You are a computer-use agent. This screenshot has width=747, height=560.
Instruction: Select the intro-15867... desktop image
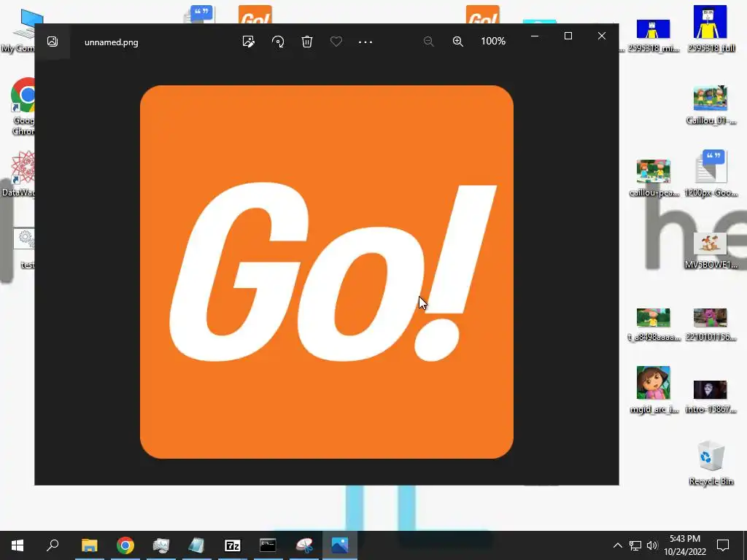pyautogui.click(x=711, y=396)
